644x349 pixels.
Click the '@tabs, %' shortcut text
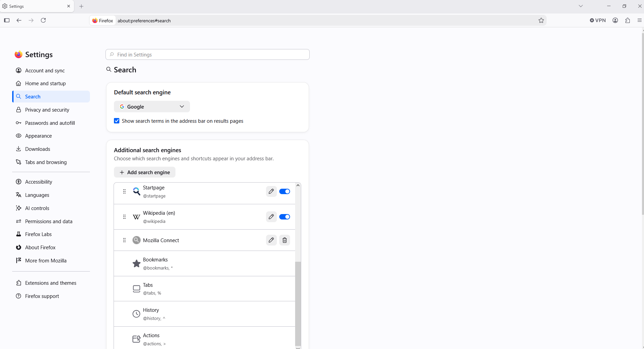click(x=152, y=293)
